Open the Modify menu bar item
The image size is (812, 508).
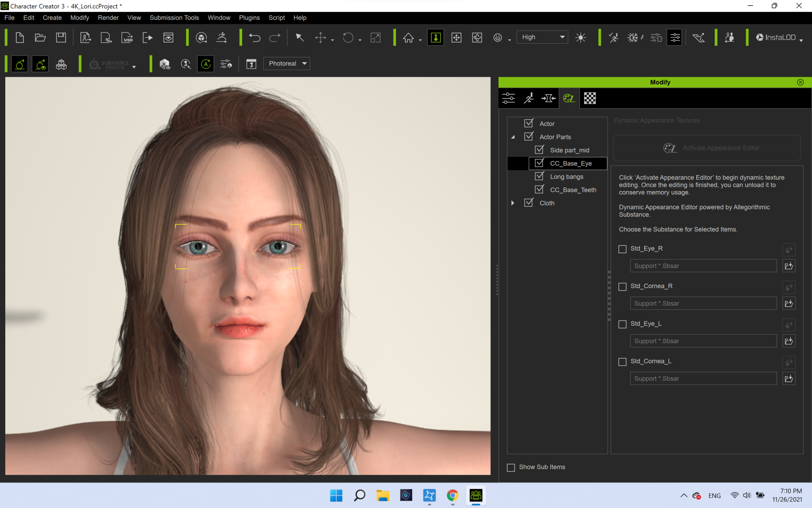80,17
